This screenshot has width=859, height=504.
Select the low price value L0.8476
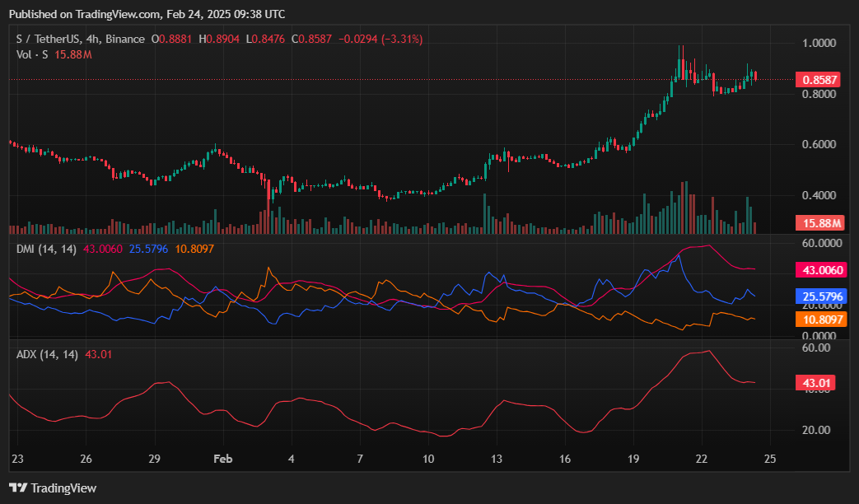point(264,39)
